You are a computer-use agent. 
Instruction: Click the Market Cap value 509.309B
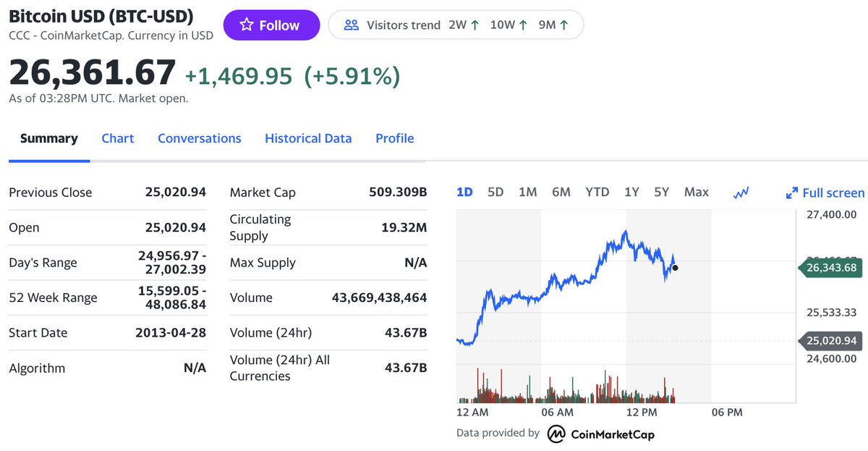click(398, 192)
